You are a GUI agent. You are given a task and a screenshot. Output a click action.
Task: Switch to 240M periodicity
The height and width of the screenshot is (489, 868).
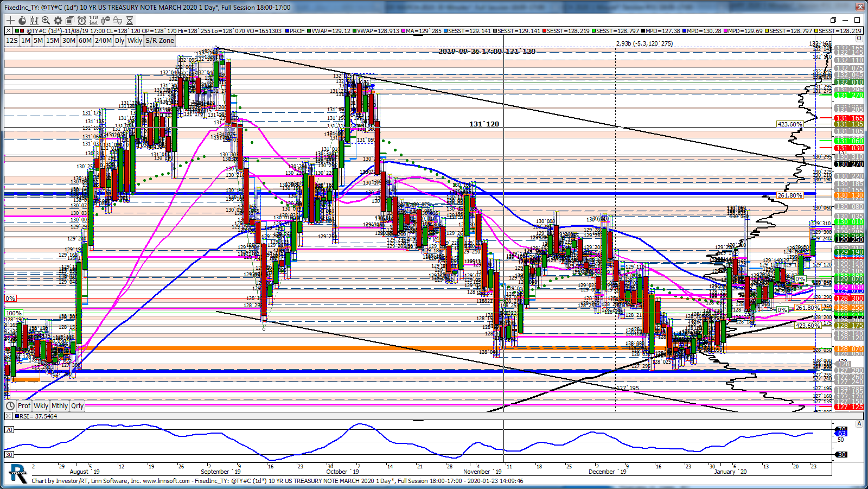(x=103, y=40)
